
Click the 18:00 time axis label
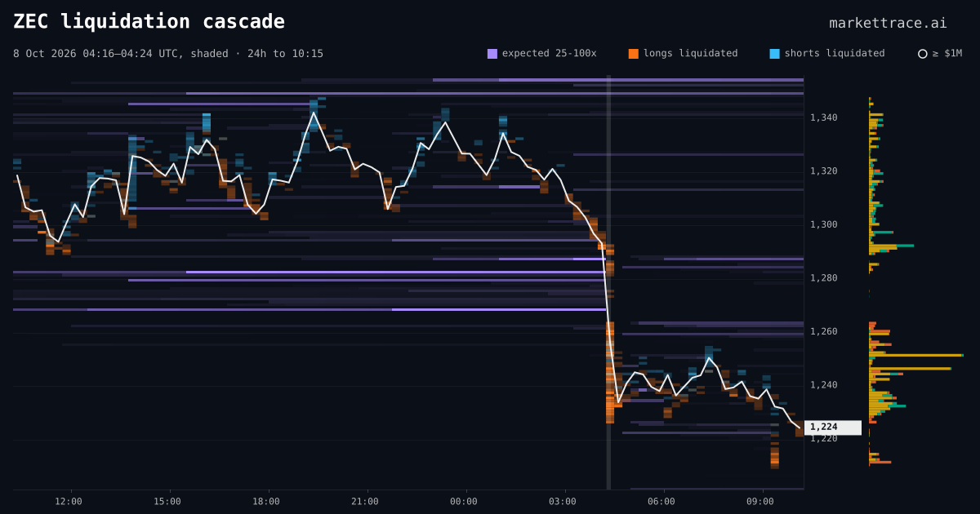tap(266, 502)
